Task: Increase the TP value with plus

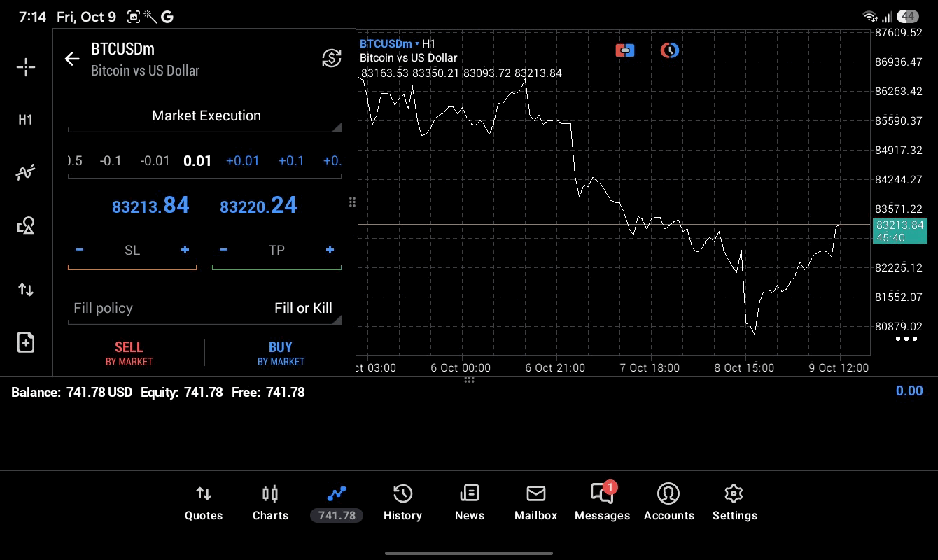Action: 330,250
